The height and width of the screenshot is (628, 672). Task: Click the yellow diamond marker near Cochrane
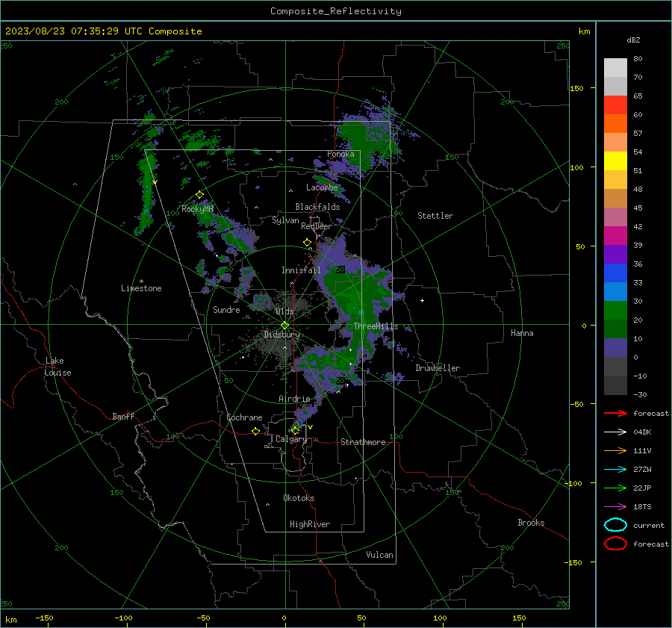pyautogui.click(x=256, y=431)
